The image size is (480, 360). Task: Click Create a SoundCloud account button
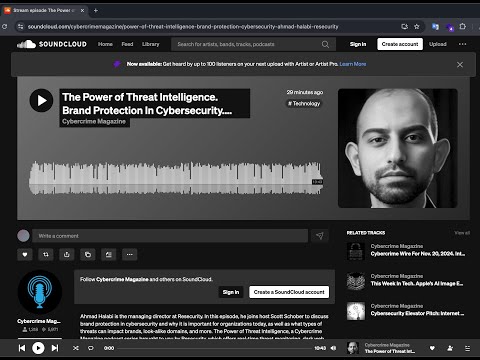pyautogui.click(x=289, y=292)
